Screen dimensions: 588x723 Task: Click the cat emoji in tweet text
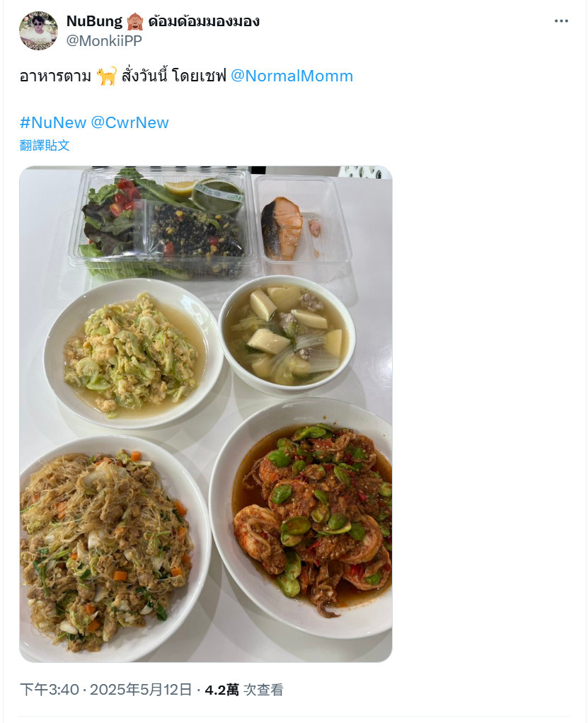107,76
